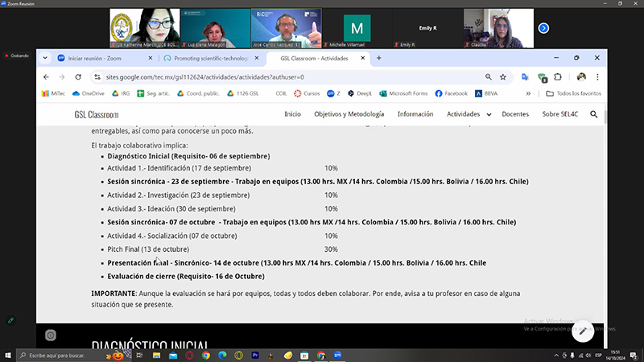This screenshot has width=644, height=362.
Task: Expand the Actividades dropdown arrow
Action: coord(489,115)
